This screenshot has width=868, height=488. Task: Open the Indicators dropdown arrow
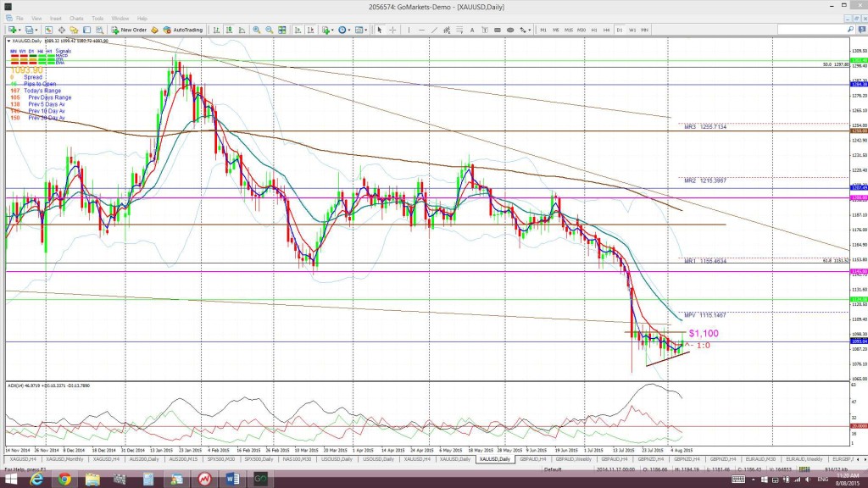332,30
